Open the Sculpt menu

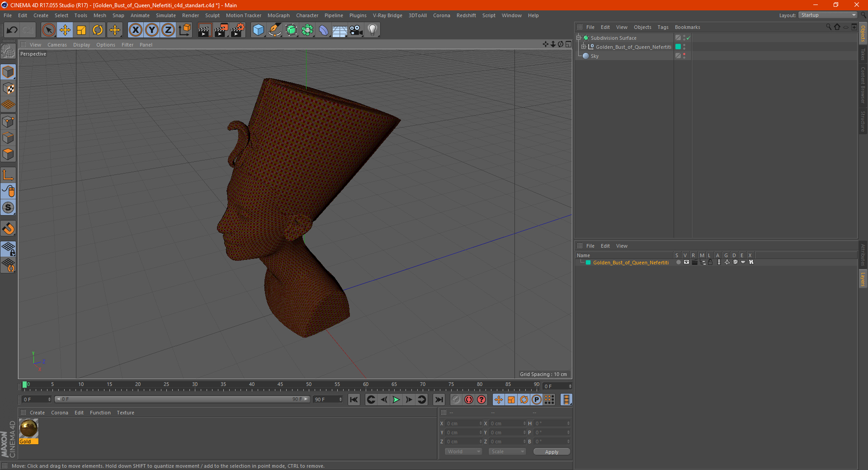(x=212, y=15)
